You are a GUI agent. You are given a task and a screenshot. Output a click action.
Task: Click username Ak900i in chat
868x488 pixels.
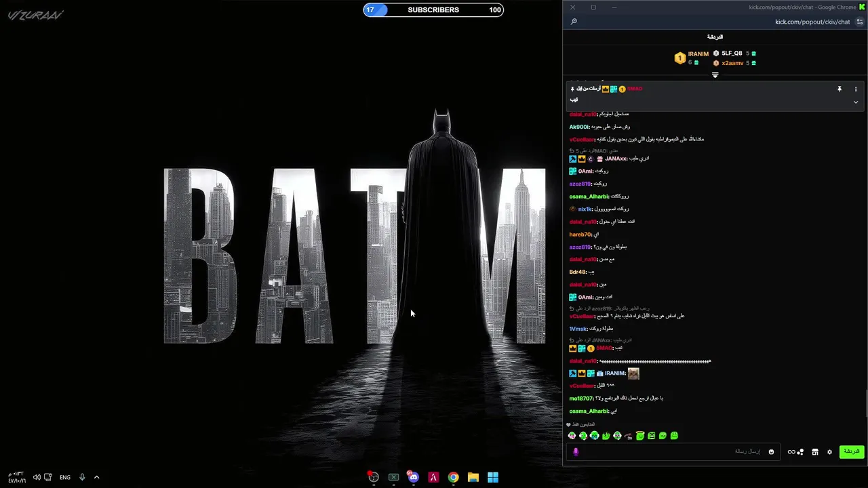[x=579, y=127]
